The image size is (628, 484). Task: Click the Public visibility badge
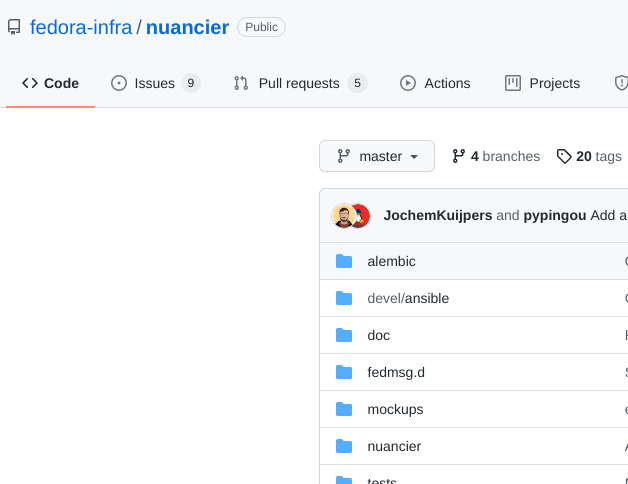[261, 27]
